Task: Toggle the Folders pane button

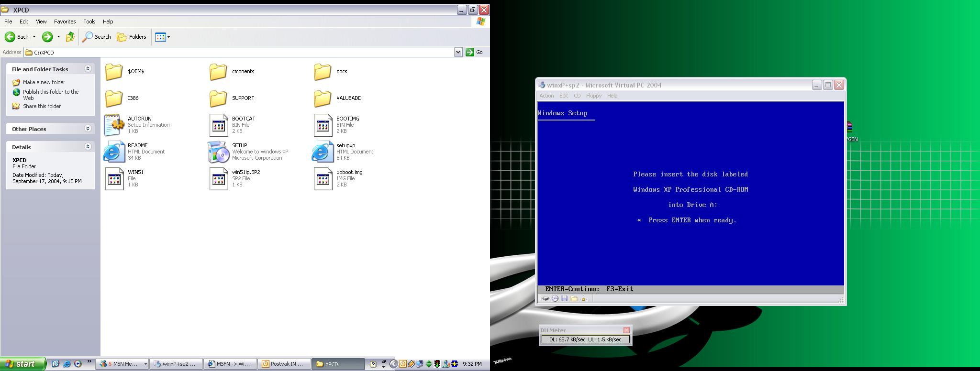Action: click(x=132, y=37)
